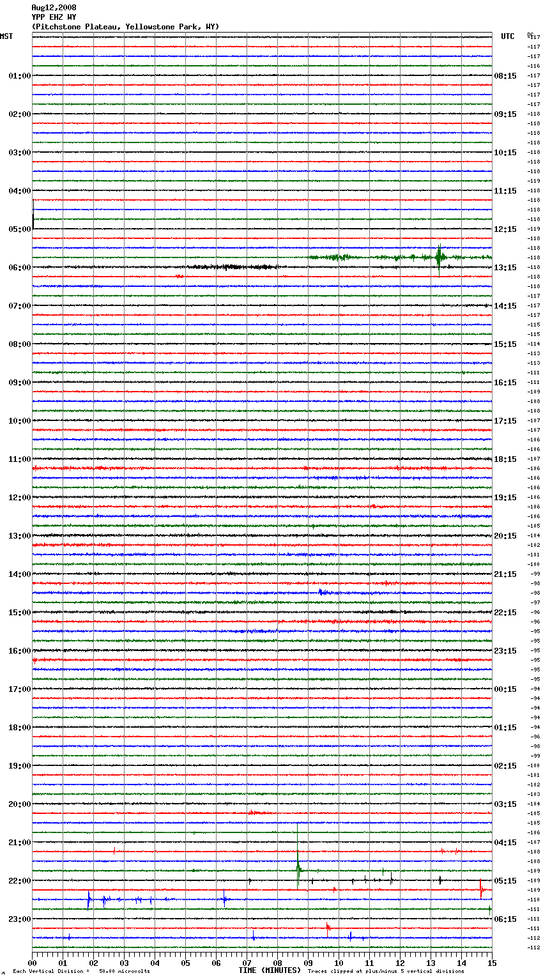Select the 18:00 MST time label

coord(20,728)
